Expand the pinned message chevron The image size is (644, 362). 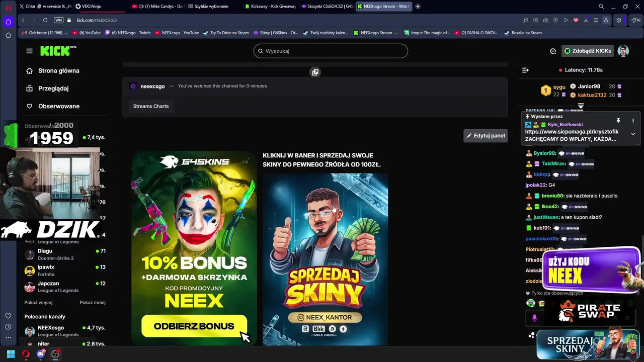click(633, 134)
